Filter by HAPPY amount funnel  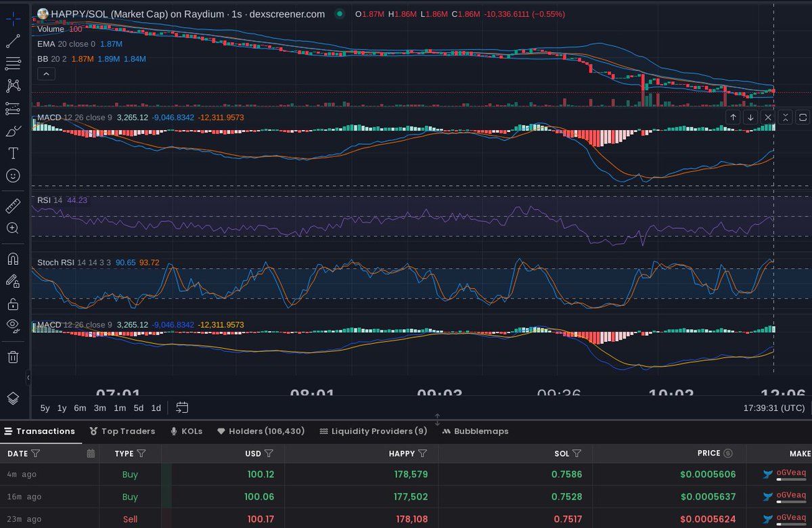[x=423, y=454]
